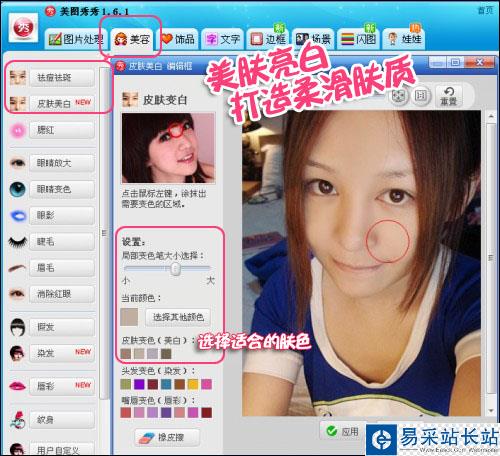
Task: Open the 饰品 accessories tab
Action: point(178,39)
